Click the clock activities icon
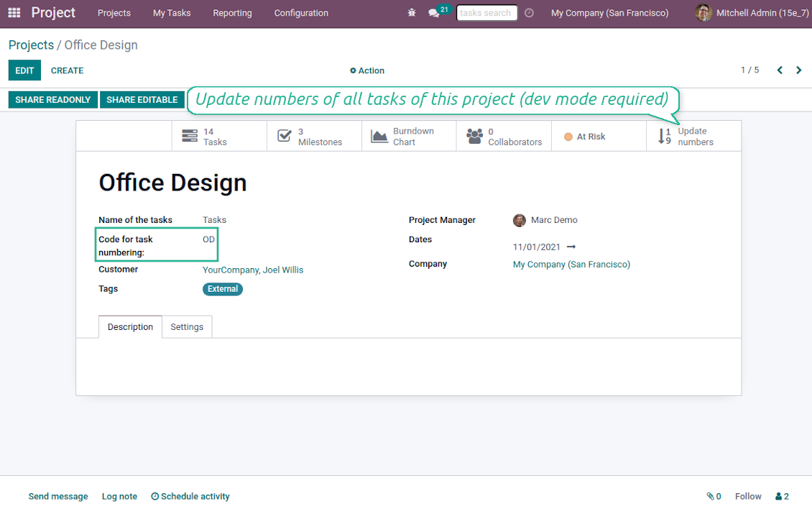 tap(530, 13)
